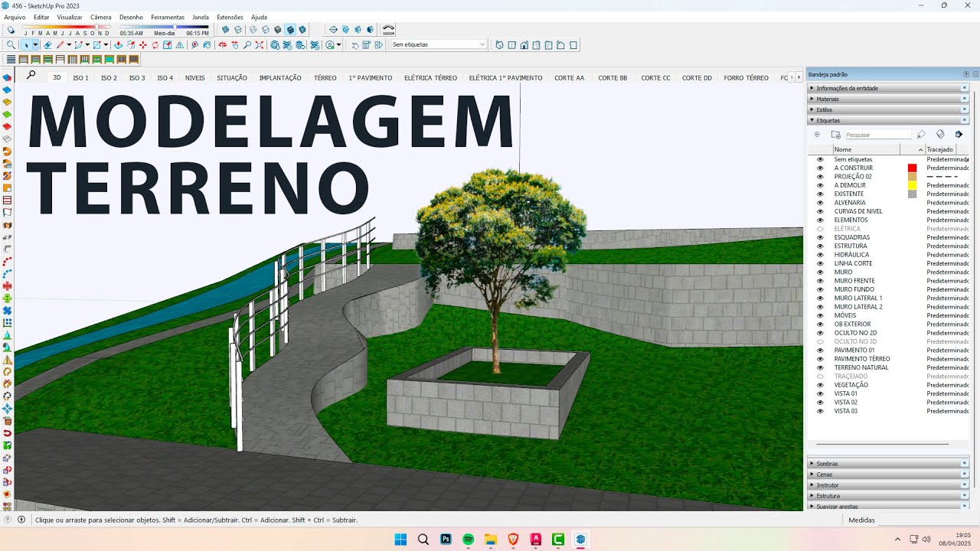Select the Rotate tool
Viewport: 980px width, 551px height.
pos(155,44)
